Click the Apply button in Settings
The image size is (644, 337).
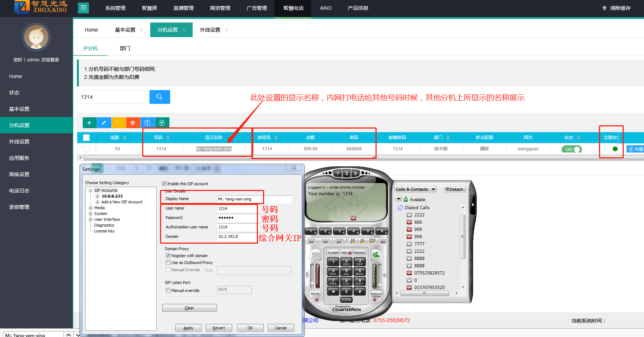pyautogui.click(x=188, y=328)
